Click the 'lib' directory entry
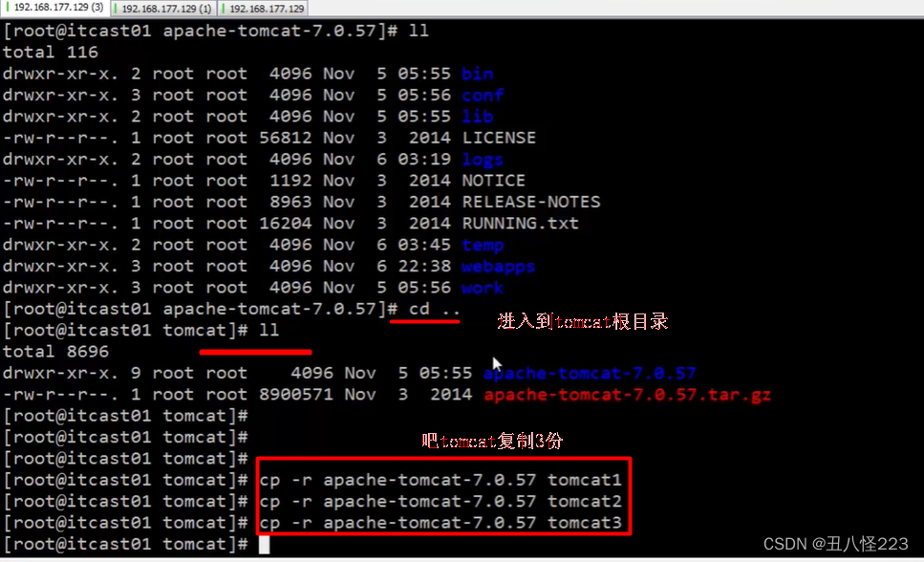Viewport: 924px width, 562px height. coord(478,117)
